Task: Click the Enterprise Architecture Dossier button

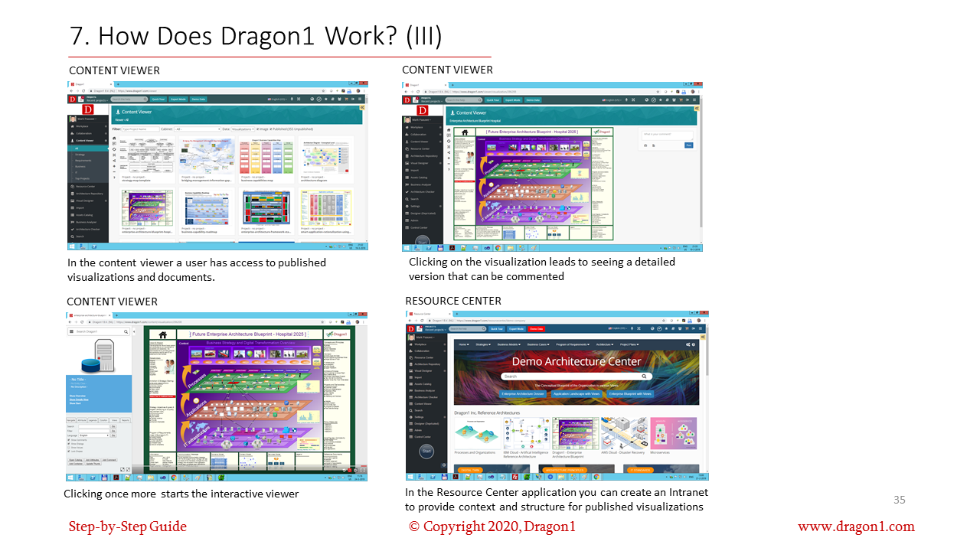Action: [522, 393]
